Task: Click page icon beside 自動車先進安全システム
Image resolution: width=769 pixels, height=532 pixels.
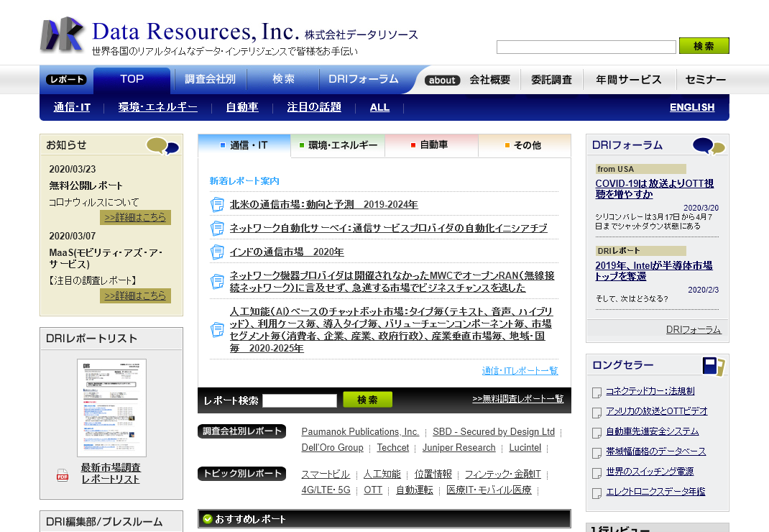Action: [597, 433]
